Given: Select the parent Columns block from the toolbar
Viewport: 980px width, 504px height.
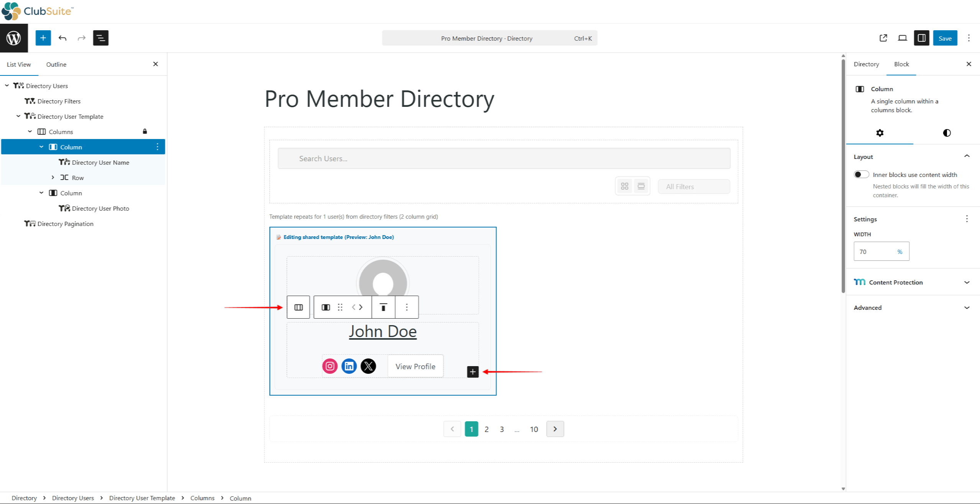Looking at the screenshot, I should [298, 307].
